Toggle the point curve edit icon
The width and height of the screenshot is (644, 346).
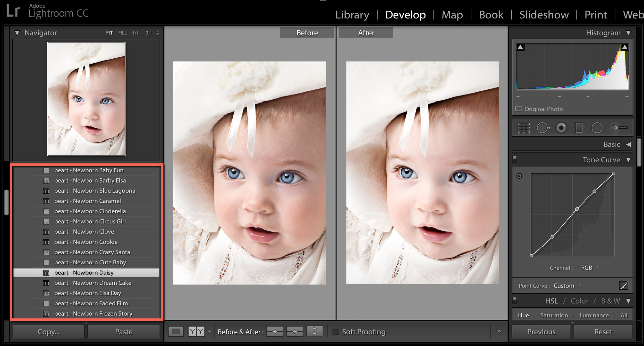coord(624,285)
